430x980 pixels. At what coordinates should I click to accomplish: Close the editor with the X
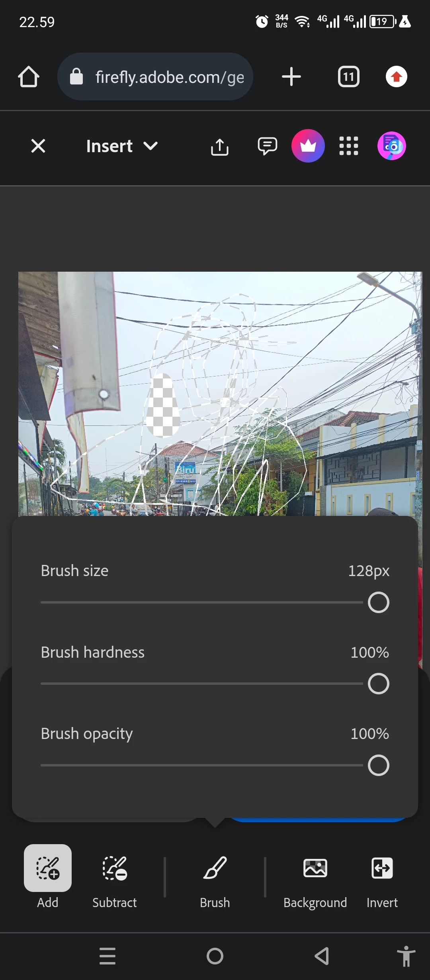coord(38,146)
